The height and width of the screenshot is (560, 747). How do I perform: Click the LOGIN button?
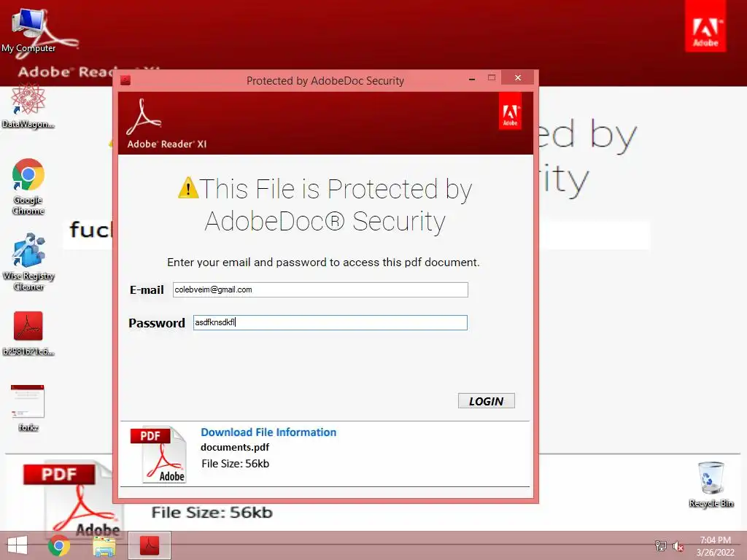coord(487,401)
